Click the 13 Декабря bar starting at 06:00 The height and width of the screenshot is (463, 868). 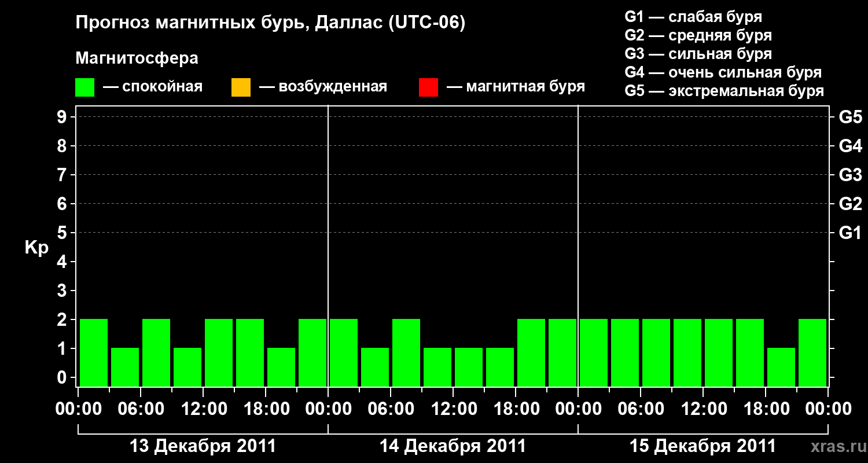coord(156,352)
